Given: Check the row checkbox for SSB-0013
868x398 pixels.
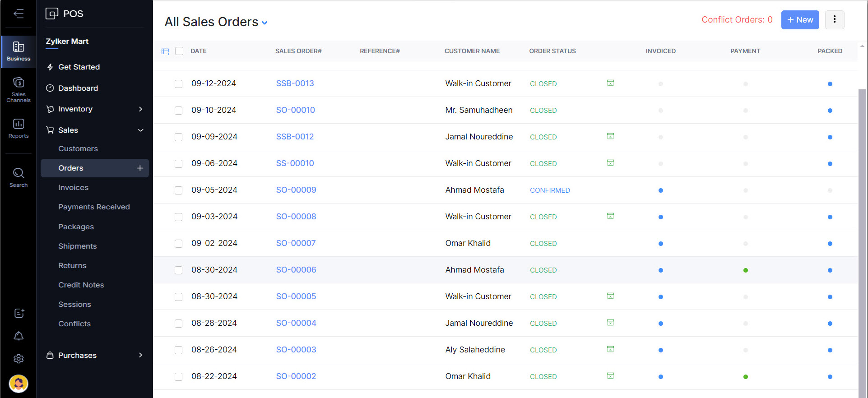Looking at the screenshot, I should point(179,84).
